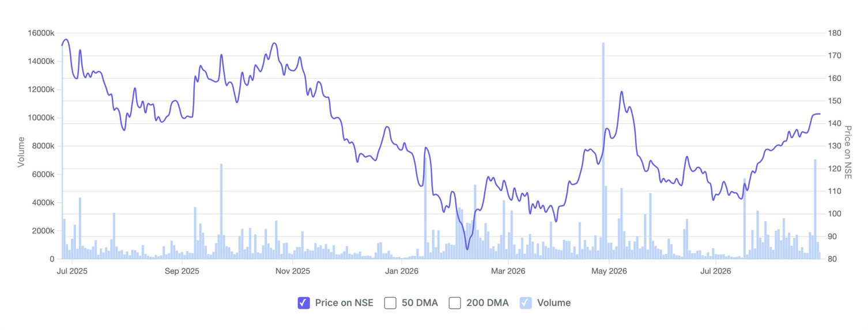Click the tallest volume bar near May 2026
The image size is (868, 330).
[x=603, y=151]
